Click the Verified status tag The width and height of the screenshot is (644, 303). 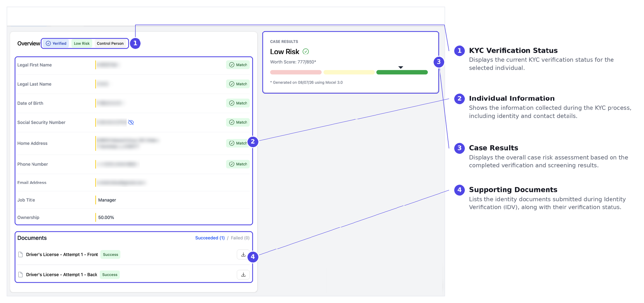click(56, 43)
